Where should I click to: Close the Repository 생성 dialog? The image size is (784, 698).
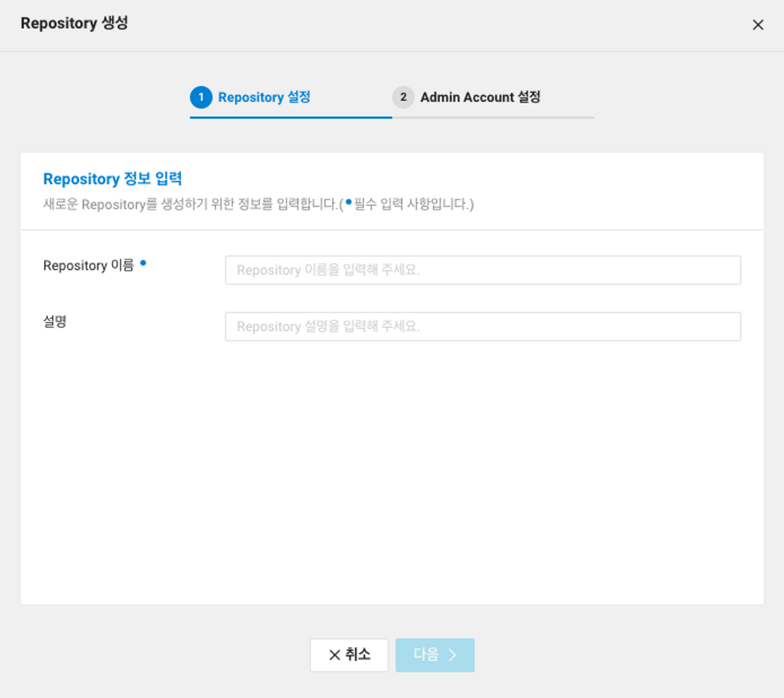coord(757,25)
